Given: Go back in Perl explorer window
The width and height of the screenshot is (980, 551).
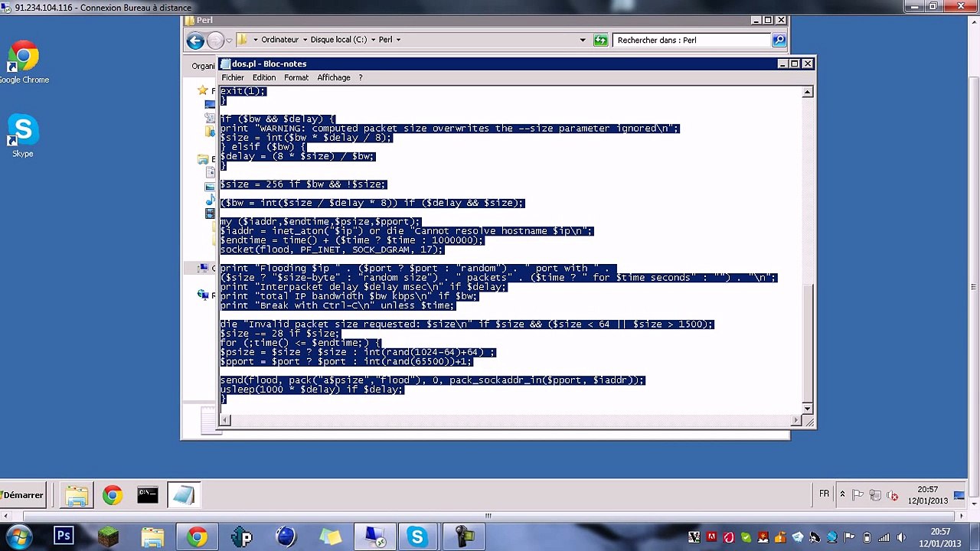Looking at the screenshot, I should point(195,41).
